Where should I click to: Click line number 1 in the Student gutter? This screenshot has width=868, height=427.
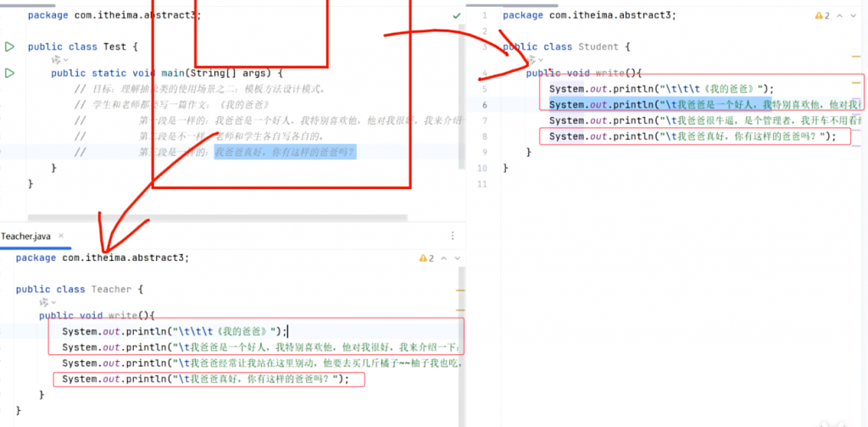tap(484, 15)
